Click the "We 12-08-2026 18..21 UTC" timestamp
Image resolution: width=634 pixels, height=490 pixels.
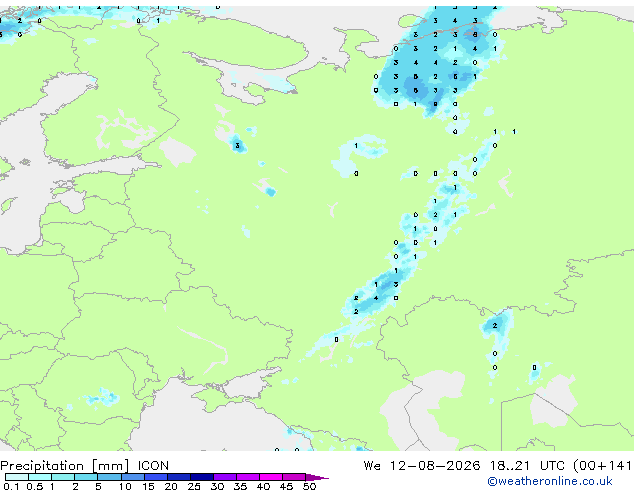[x=466, y=466]
